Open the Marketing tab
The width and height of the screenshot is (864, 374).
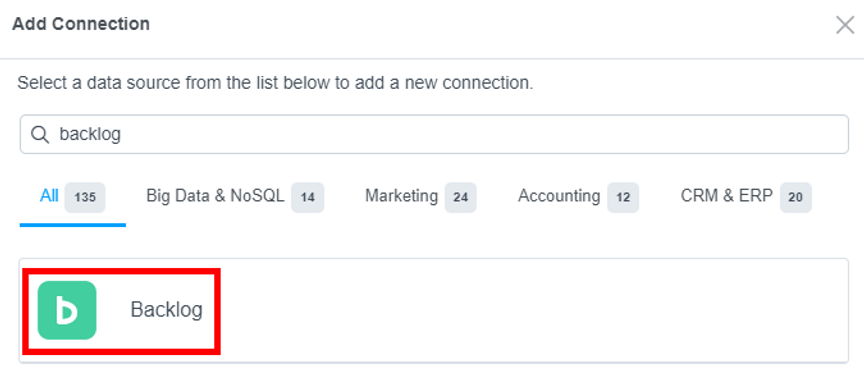pos(420,197)
